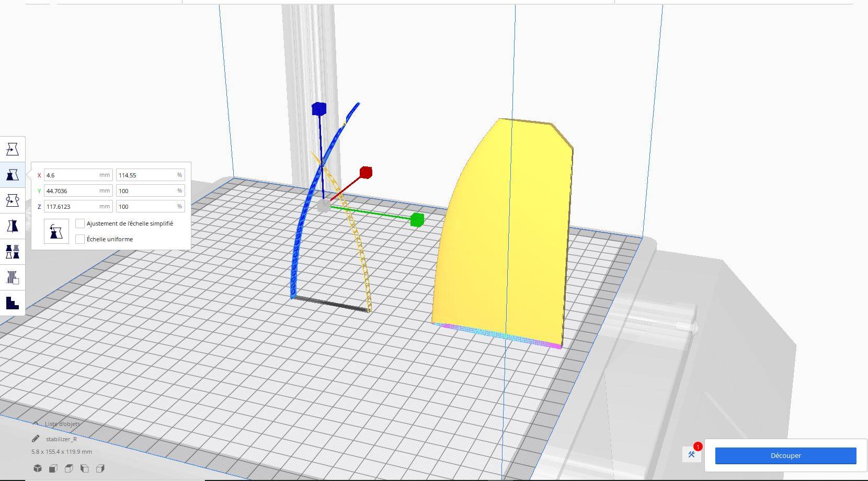The width and height of the screenshot is (868, 481).
Task: Click the Découper slice button
Action: click(785, 455)
